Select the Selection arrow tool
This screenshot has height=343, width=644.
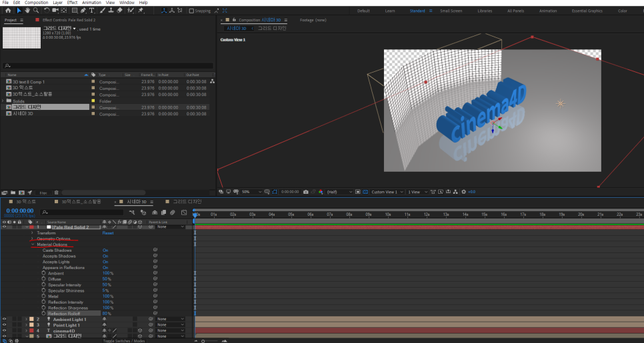click(19, 11)
